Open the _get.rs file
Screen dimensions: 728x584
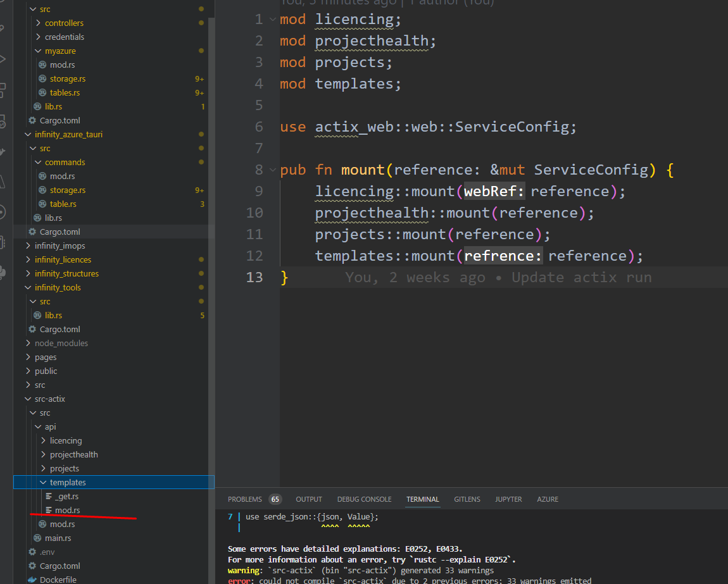(67, 496)
